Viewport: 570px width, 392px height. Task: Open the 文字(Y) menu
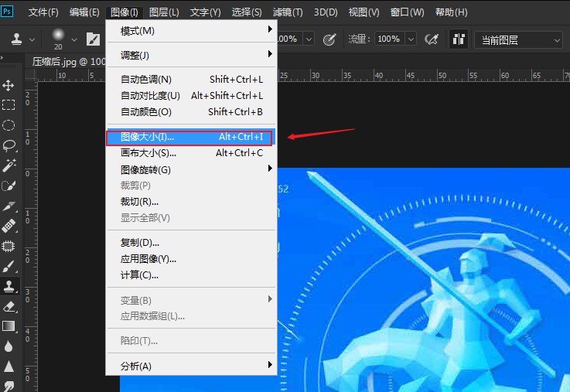tap(205, 12)
